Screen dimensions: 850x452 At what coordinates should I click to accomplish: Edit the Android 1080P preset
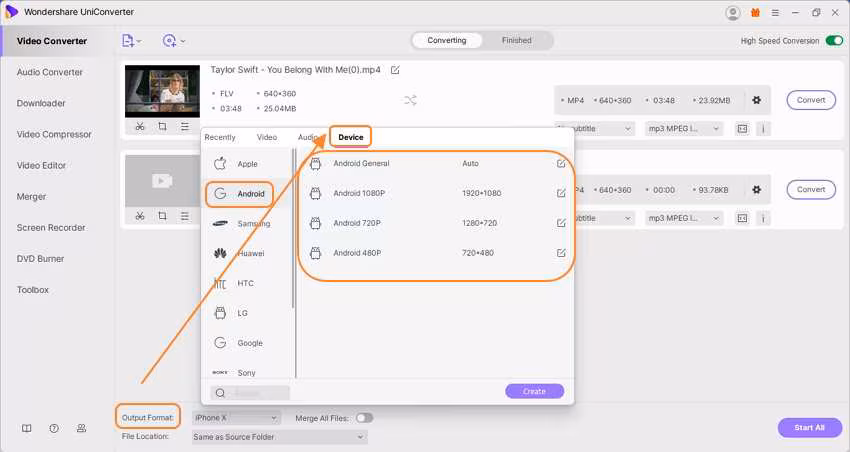[561, 193]
